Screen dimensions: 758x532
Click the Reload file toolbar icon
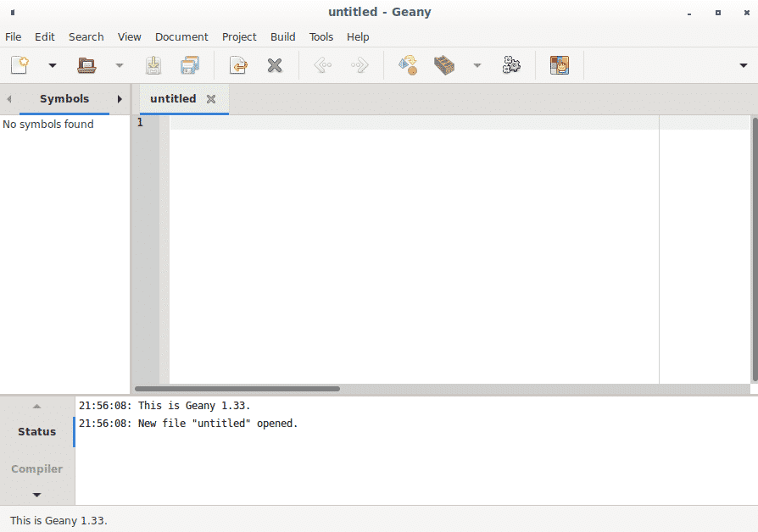[238, 65]
